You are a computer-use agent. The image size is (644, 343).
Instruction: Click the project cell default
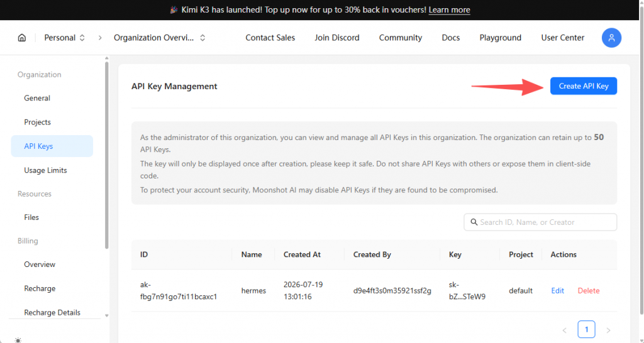(x=520, y=290)
